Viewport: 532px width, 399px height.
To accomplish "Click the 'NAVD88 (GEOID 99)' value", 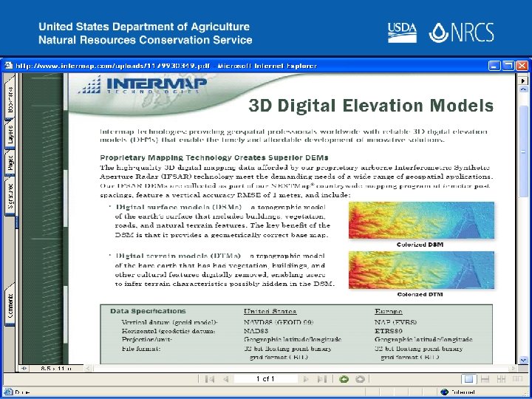I will [279, 322].
